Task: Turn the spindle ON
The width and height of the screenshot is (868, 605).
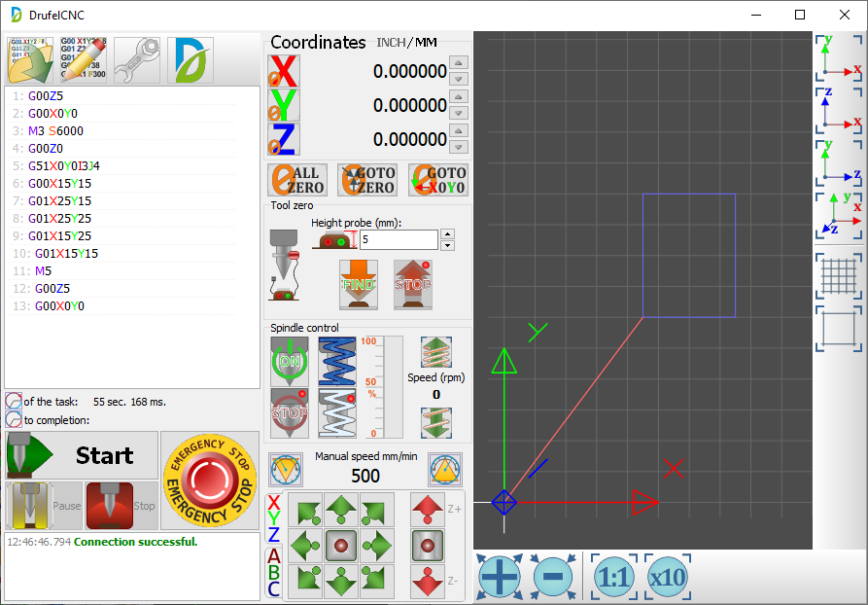Action: (x=290, y=360)
